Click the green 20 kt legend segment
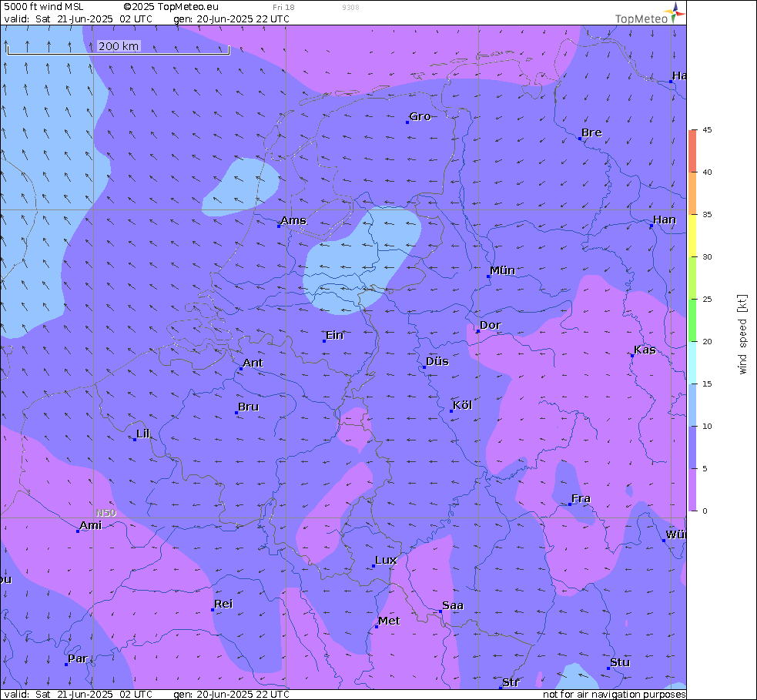 [x=693, y=320]
